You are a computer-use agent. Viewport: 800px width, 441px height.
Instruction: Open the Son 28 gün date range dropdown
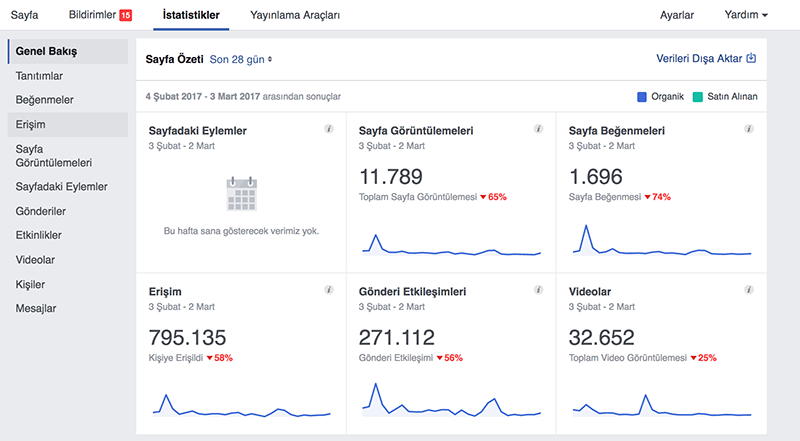coord(241,60)
